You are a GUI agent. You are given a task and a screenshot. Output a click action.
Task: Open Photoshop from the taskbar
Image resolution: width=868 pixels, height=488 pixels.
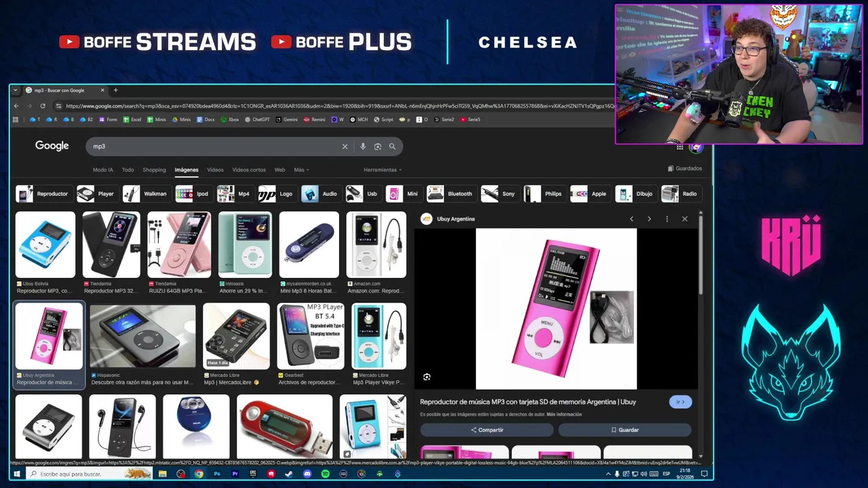pos(217,474)
